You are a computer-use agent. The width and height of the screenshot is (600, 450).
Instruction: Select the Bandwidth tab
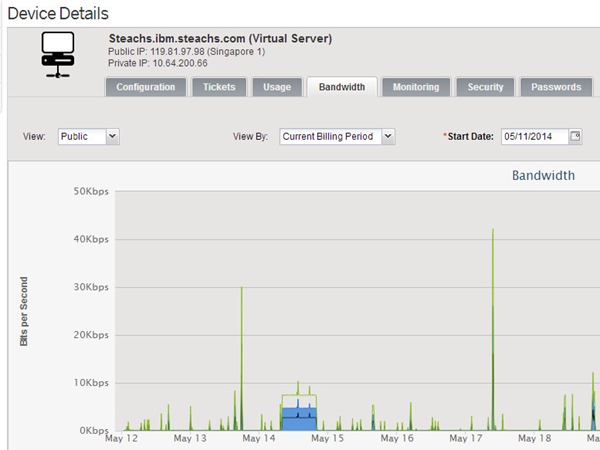(x=342, y=87)
